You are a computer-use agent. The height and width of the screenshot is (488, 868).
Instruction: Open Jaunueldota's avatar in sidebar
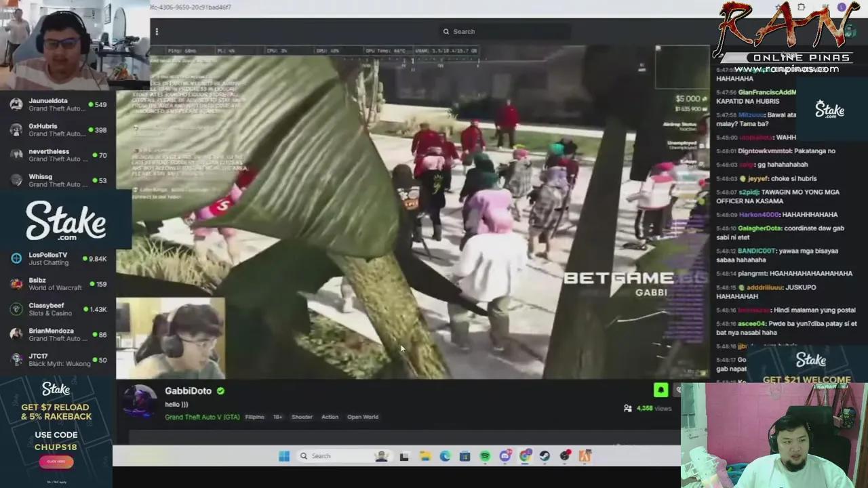point(16,104)
